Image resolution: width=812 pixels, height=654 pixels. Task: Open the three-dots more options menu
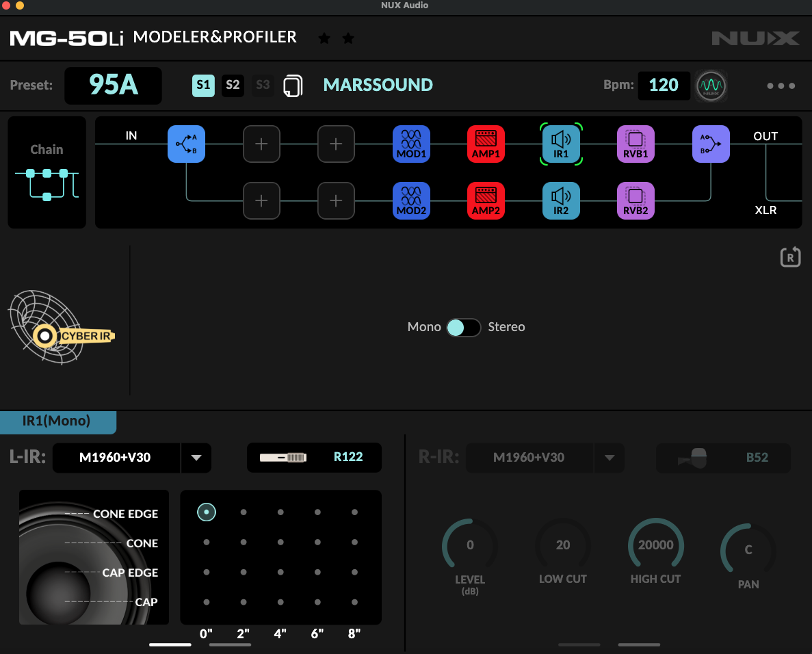[781, 86]
